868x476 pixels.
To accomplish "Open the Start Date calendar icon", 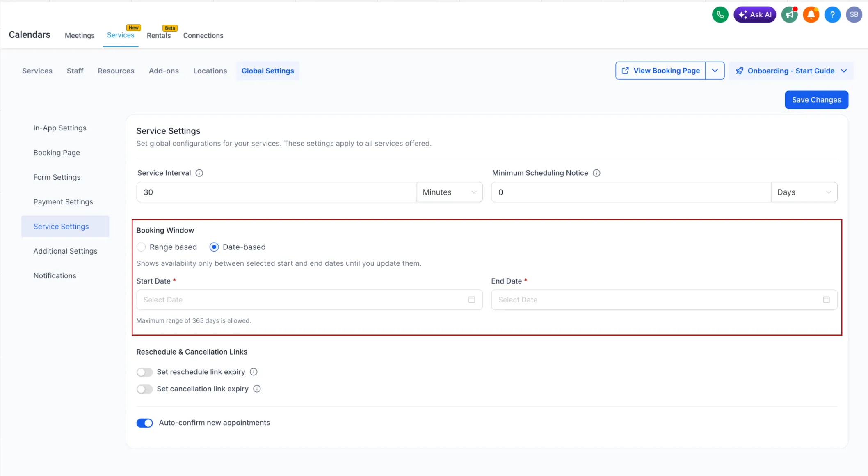I will pos(471,300).
